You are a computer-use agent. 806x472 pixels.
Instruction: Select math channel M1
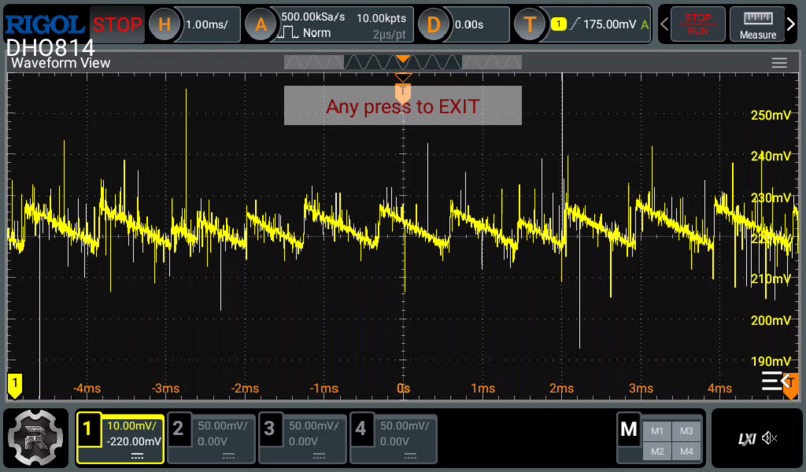click(x=657, y=431)
